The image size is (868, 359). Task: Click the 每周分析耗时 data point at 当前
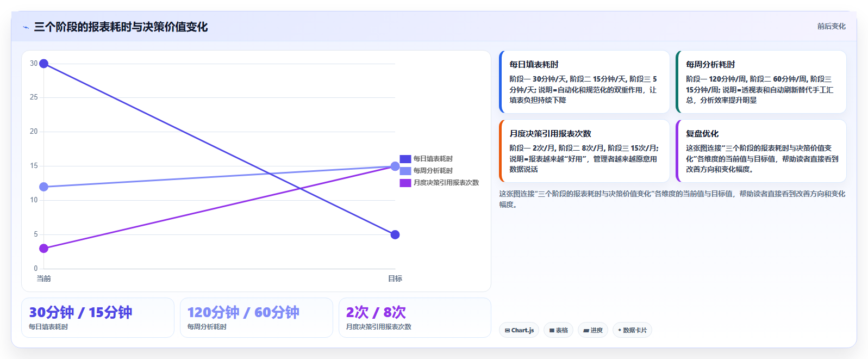coord(44,187)
